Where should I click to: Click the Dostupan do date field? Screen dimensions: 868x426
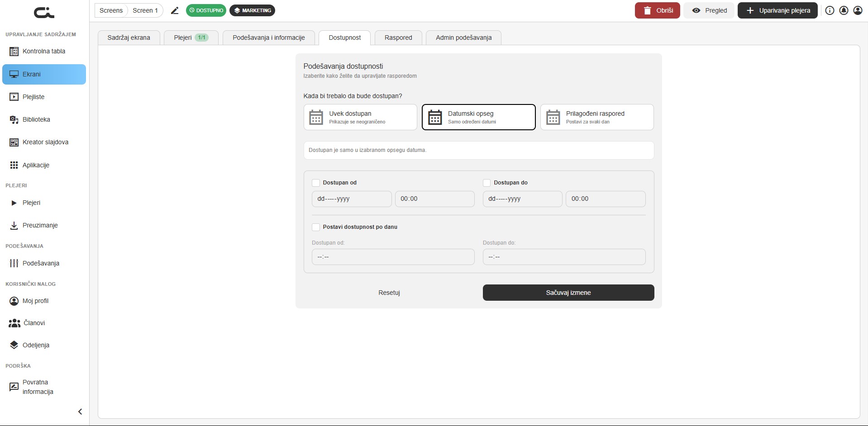pos(523,199)
